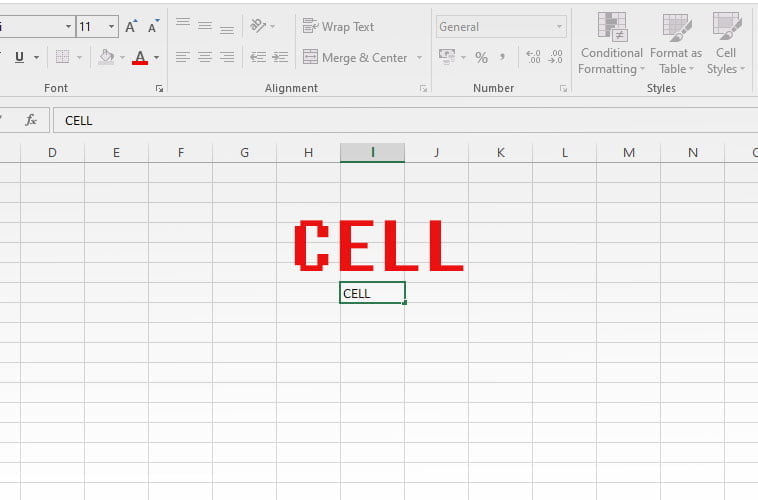This screenshot has width=758, height=500.
Task: Open Font settings dialog launcher
Action: pyautogui.click(x=159, y=88)
